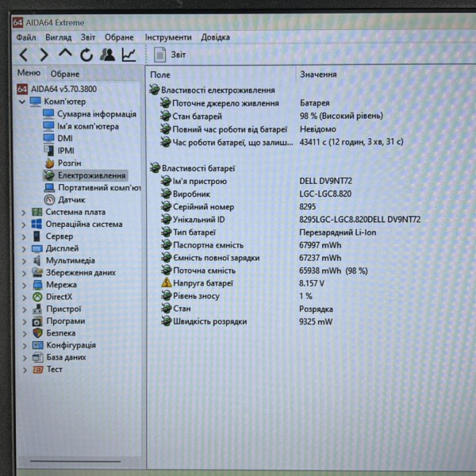Switch to the Меню tab
476x476 pixels.
tap(29, 73)
